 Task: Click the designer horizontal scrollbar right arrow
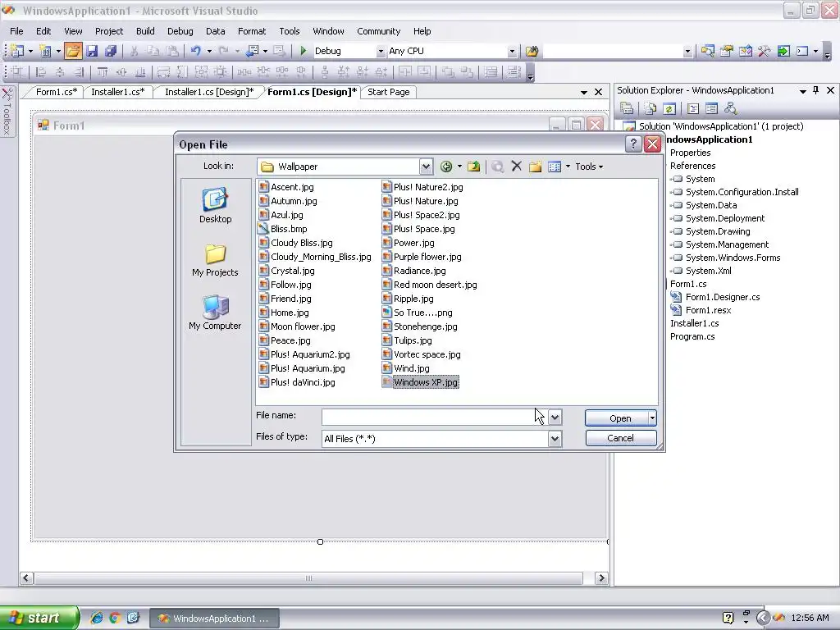click(601, 578)
